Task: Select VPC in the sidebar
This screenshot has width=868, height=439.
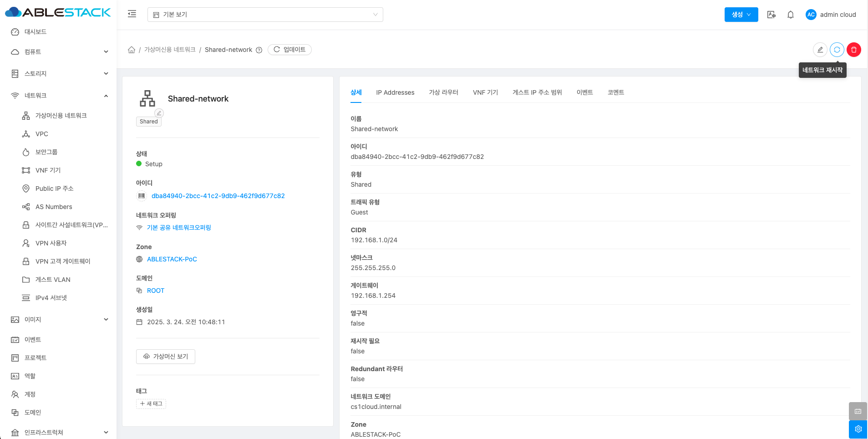Action: click(42, 134)
